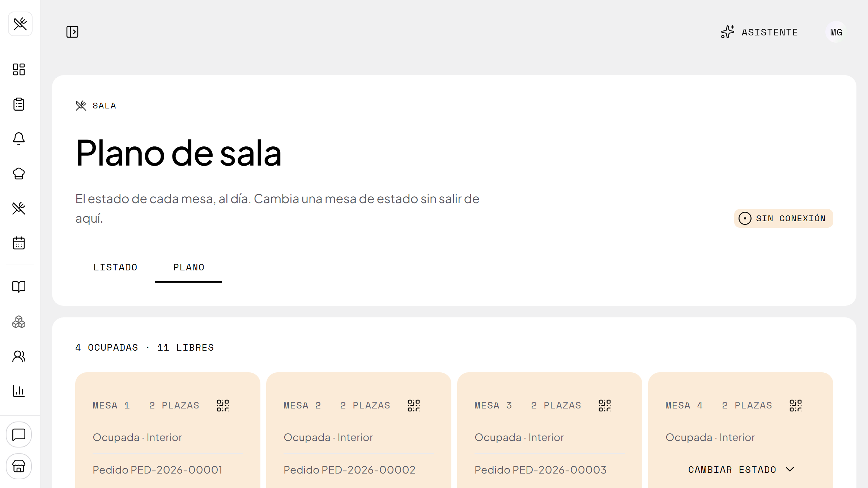Open Pedido PED-2026-00003 on Mesa 3
This screenshot has height=488, width=868.
(540, 470)
